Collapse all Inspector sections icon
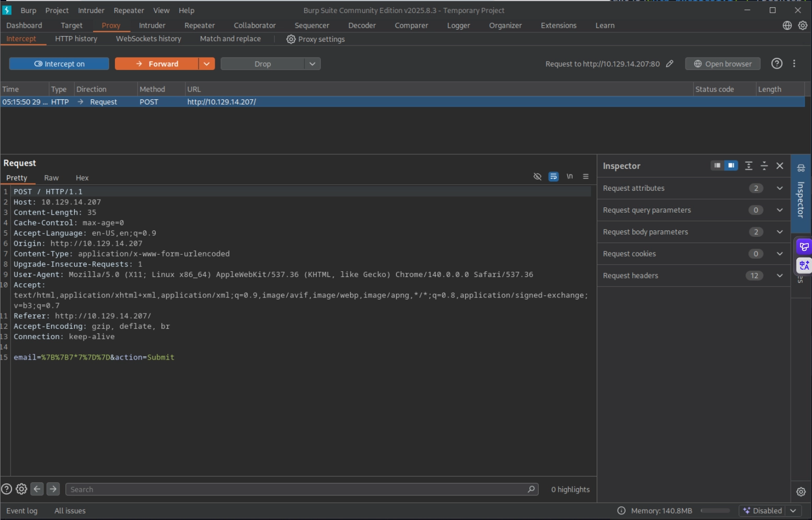The height and width of the screenshot is (520, 812). [764, 166]
